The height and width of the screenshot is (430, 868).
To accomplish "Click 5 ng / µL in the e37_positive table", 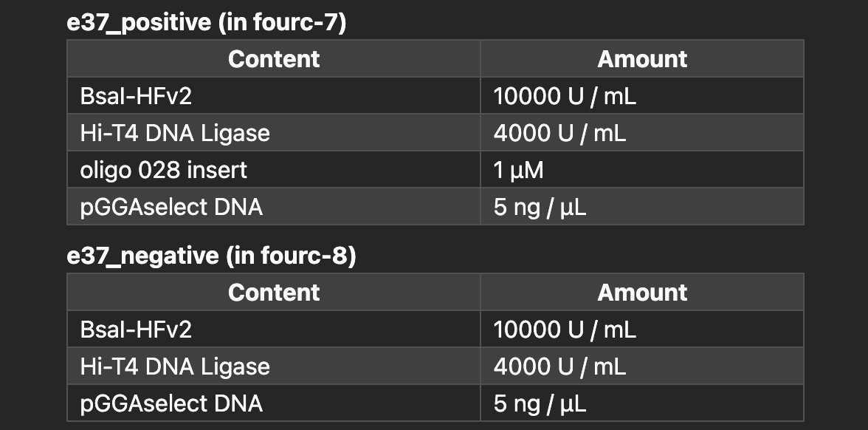I will [540, 207].
